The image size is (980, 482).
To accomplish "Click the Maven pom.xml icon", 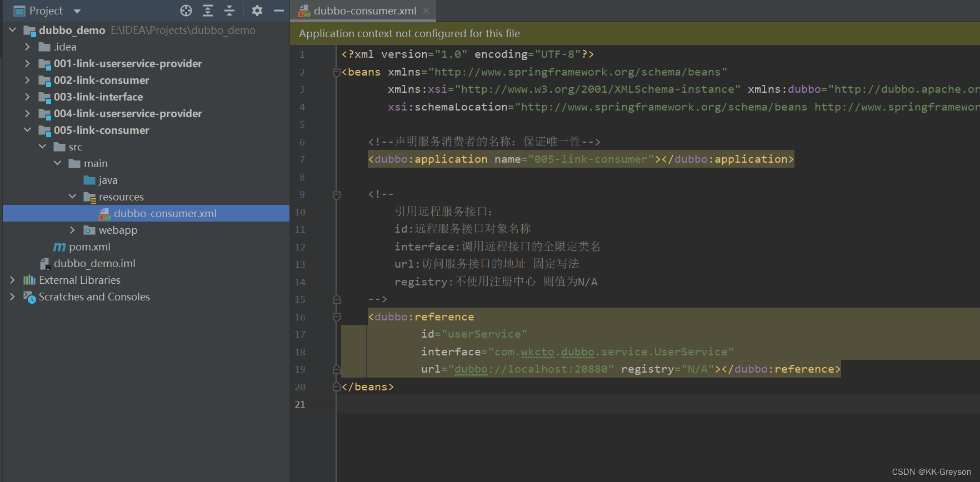I will 59,247.
